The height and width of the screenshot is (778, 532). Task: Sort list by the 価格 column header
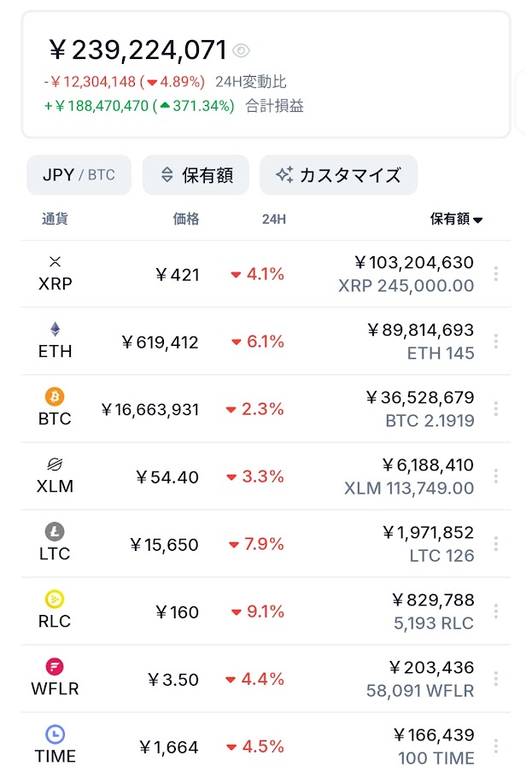point(186,219)
